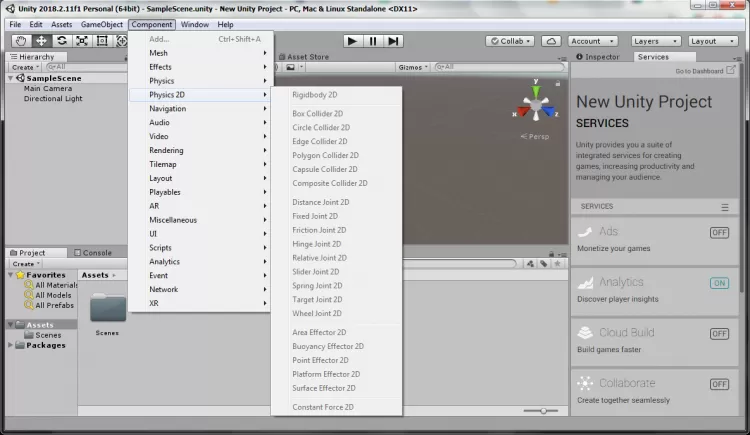Open the Collab dropdown
This screenshot has width=750, height=435.
pyautogui.click(x=510, y=41)
